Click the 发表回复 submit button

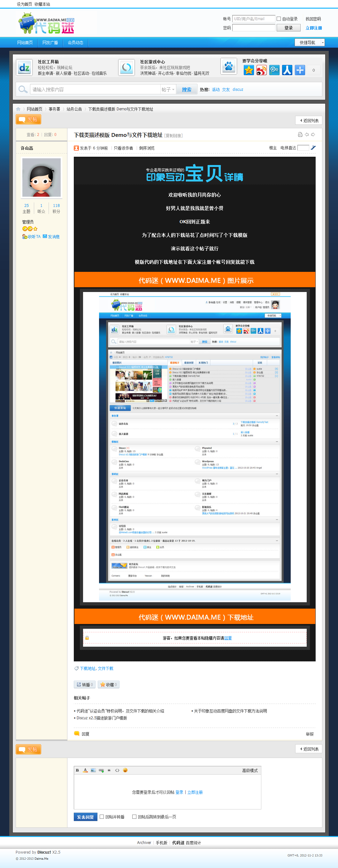86,817
